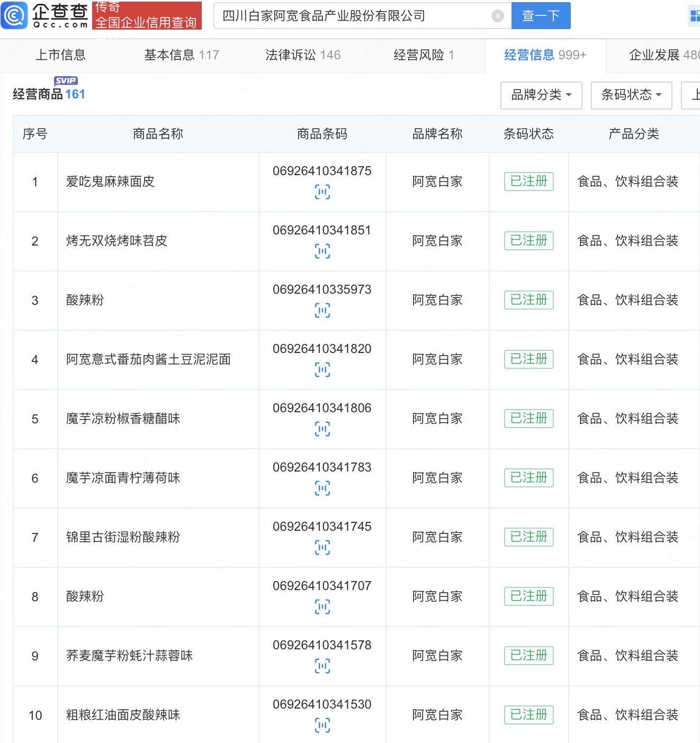This screenshot has height=743, width=700.
Task: Click barcode icon under 06926410341851
Action: pyautogui.click(x=322, y=251)
